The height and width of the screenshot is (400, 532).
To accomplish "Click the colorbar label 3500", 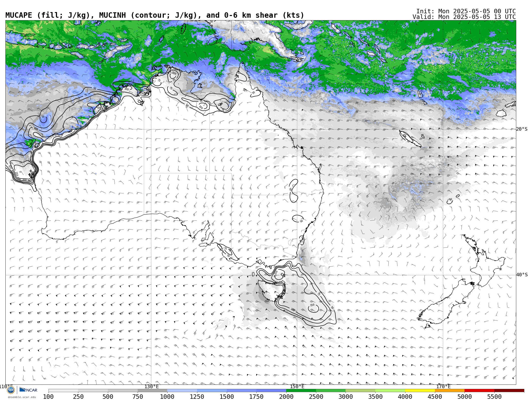I will click(375, 397).
